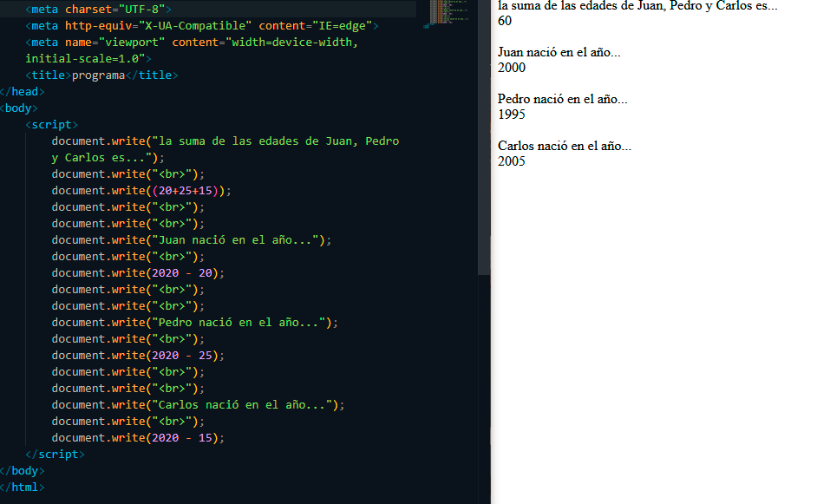817x504 pixels.
Task: Select the document.write(2020 - 20) line
Action: tap(139, 272)
